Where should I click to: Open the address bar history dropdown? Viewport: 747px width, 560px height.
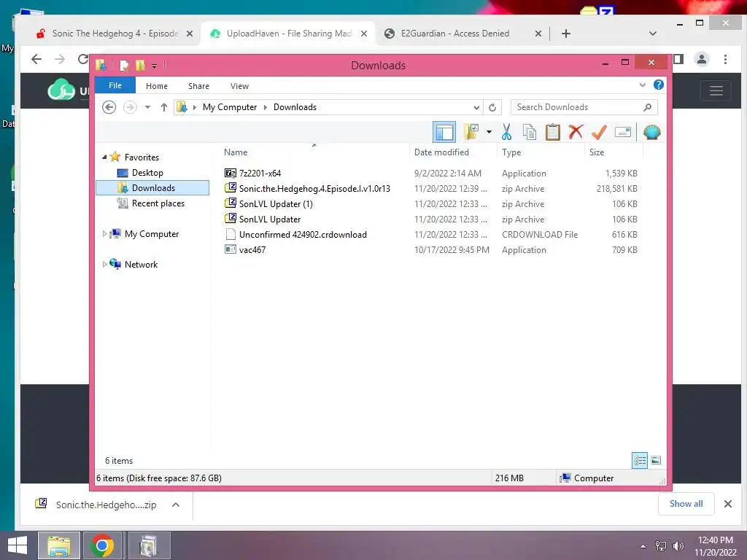pyautogui.click(x=476, y=107)
